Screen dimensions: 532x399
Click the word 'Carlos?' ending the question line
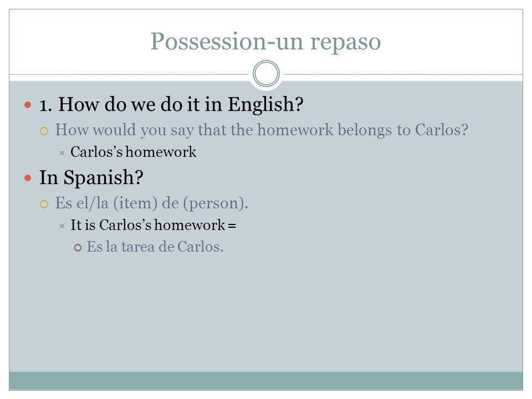click(x=442, y=130)
